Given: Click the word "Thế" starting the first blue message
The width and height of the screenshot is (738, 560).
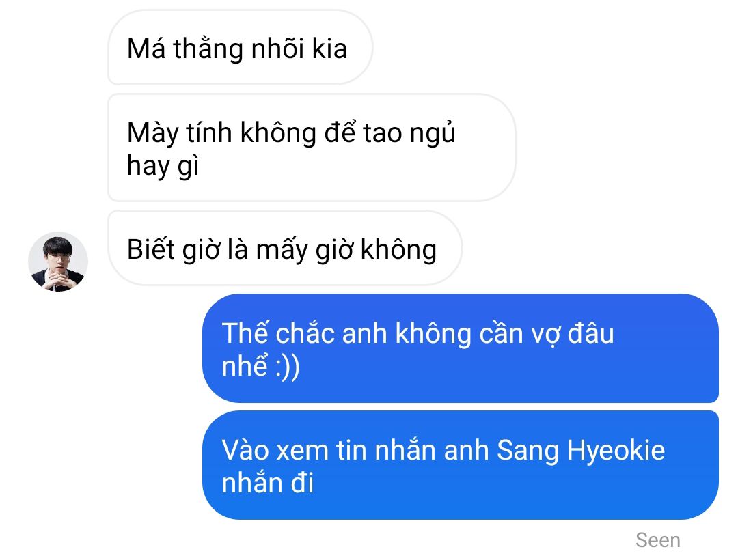Looking at the screenshot, I should point(245,333).
